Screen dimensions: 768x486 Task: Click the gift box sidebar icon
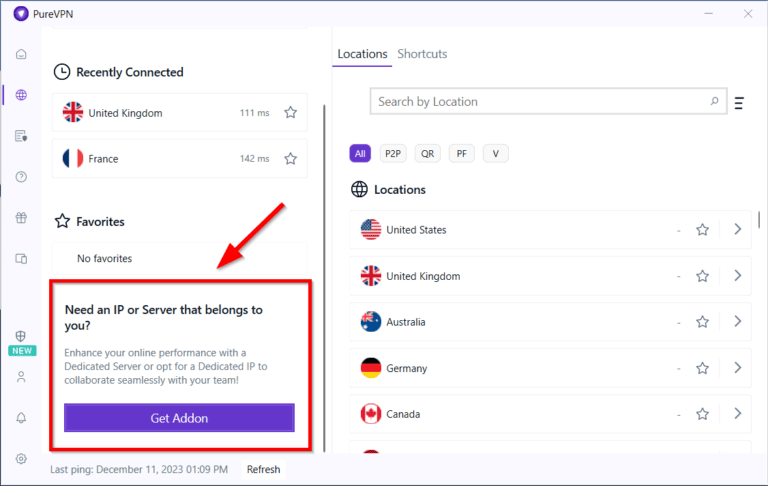21,218
